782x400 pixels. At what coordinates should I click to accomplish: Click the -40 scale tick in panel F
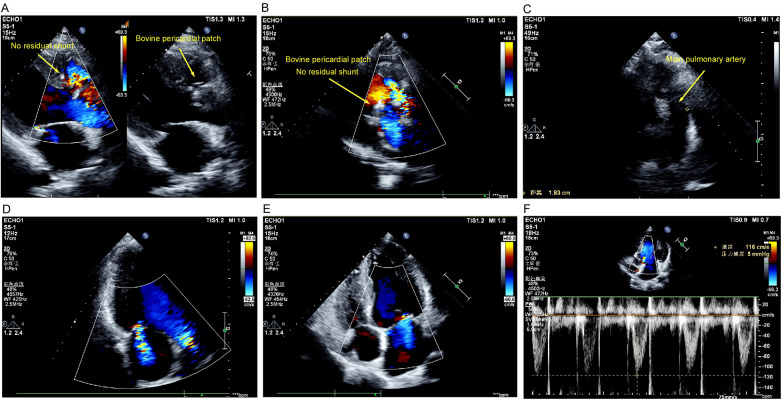coord(768,335)
